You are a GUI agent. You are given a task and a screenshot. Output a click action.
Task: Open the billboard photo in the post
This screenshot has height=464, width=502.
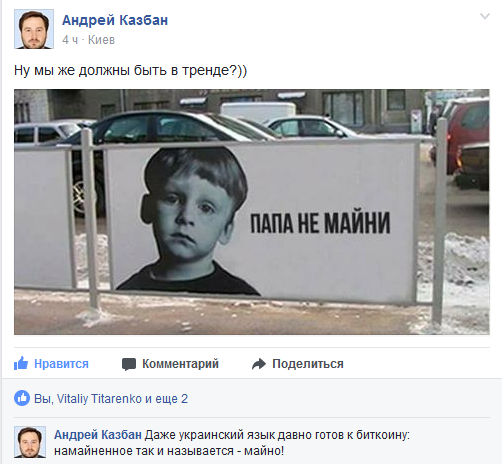pos(252,212)
